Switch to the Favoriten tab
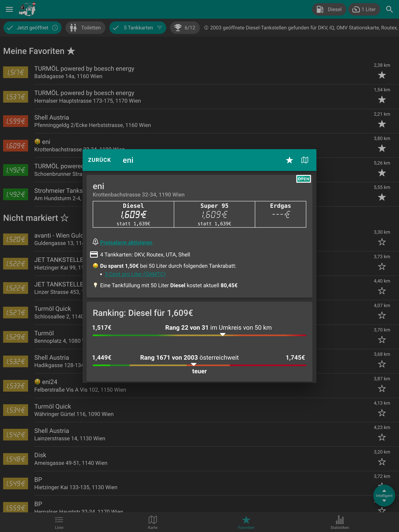 [x=246, y=522]
